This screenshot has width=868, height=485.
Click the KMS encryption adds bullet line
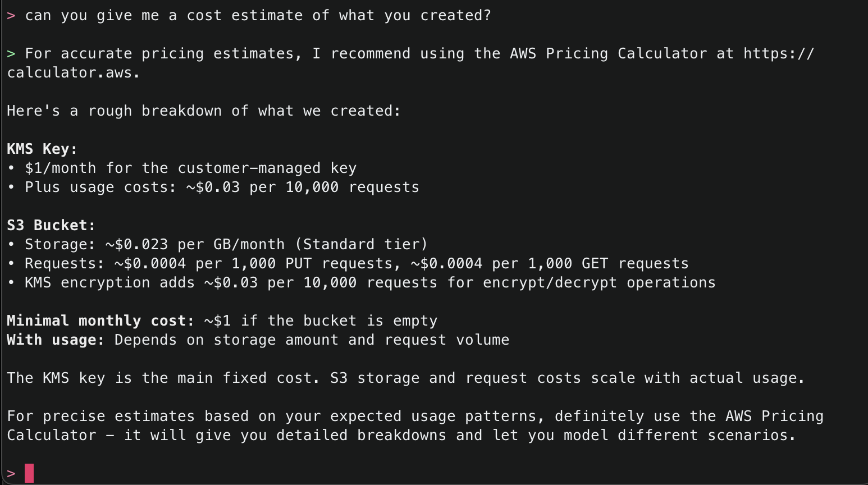(x=370, y=283)
